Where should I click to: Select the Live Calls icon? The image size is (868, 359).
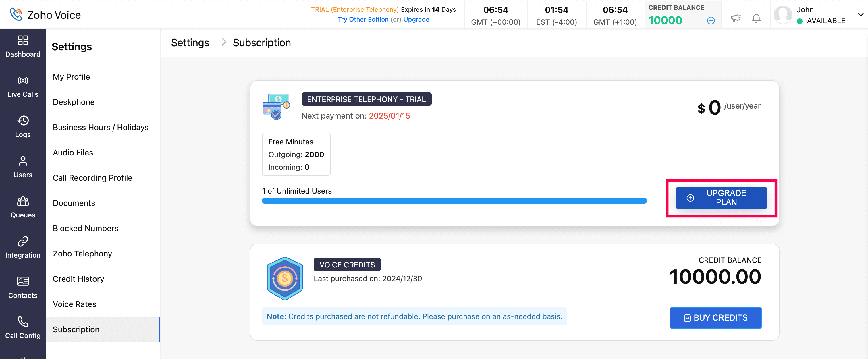(23, 86)
